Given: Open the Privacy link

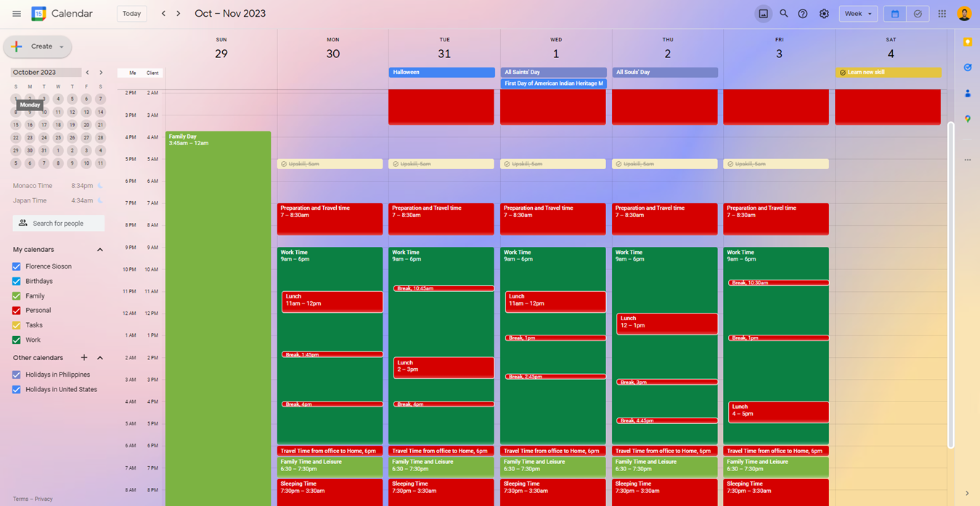Looking at the screenshot, I should (44, 499).
